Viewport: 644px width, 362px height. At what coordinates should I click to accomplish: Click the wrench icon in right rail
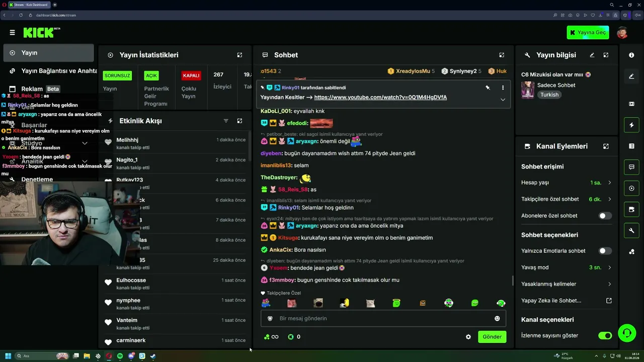pyautogui.click(x=631, y=230)
